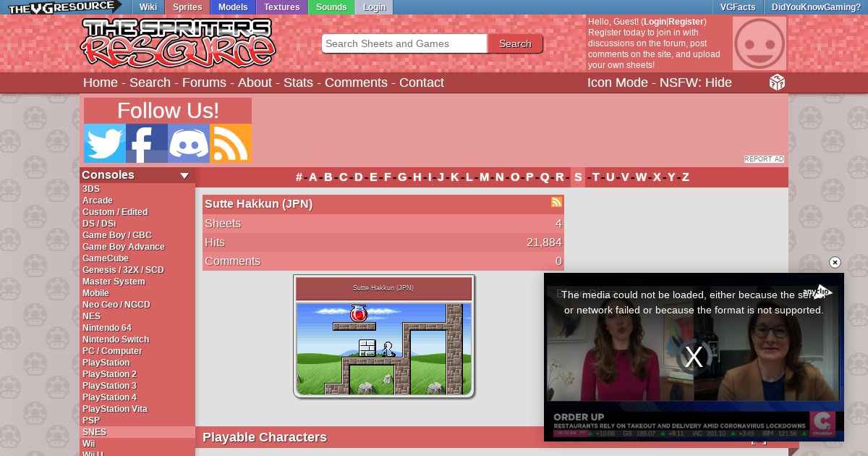Open the DS / DSi category

[x=137, y=224]
